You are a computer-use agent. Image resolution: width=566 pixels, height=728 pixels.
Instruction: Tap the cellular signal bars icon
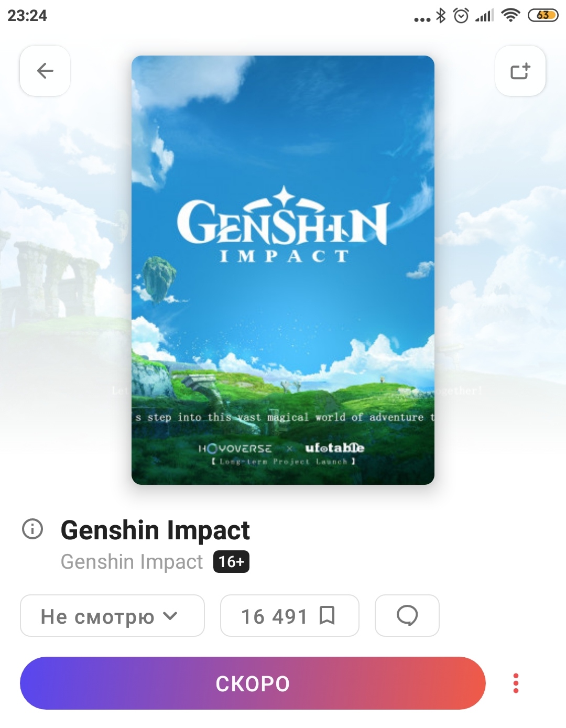coord(484,16)
